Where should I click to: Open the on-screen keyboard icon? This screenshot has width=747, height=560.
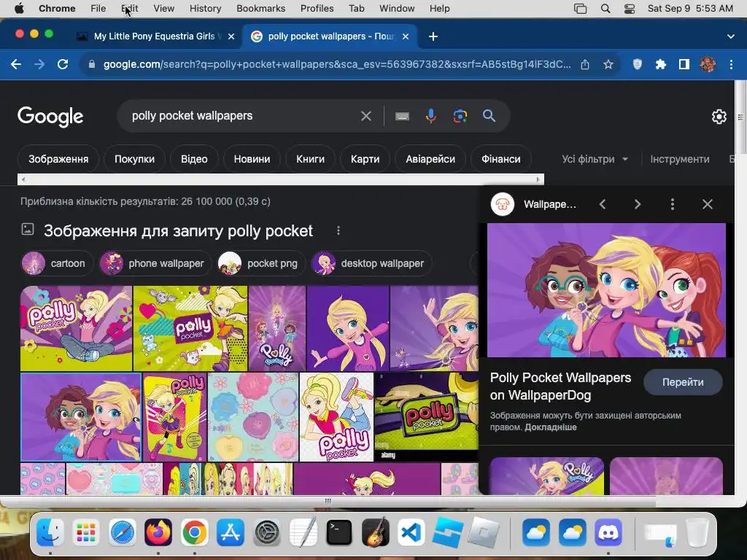click(x=402, y=116)
